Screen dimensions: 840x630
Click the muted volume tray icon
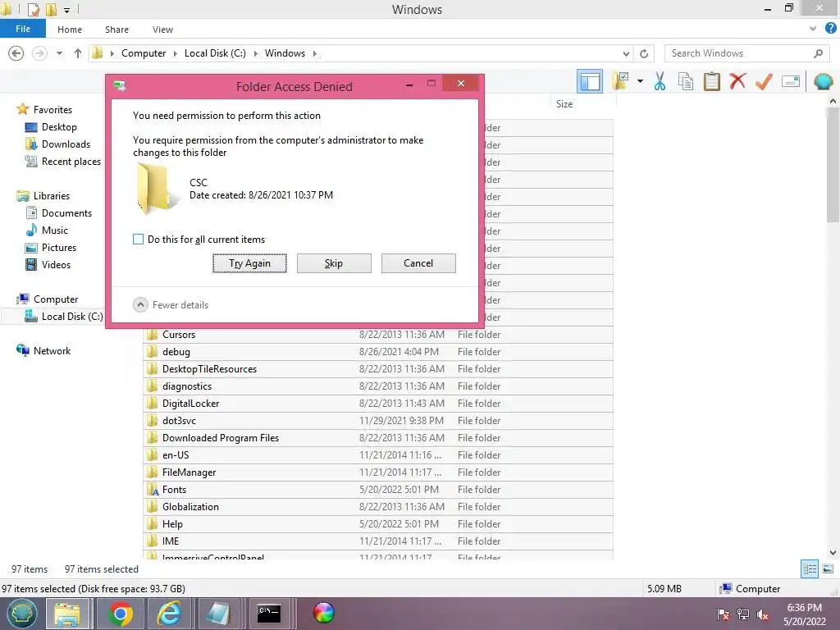pos(763,614)
